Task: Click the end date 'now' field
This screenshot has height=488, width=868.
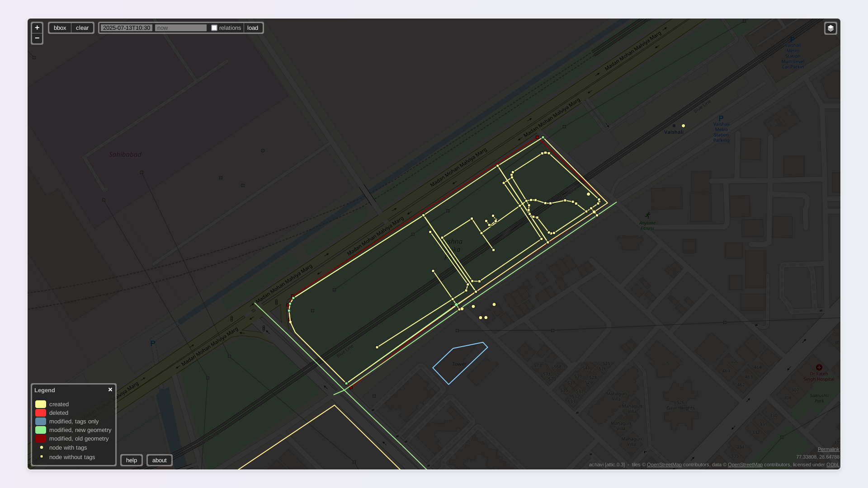Action: click(x=180, y=28)
